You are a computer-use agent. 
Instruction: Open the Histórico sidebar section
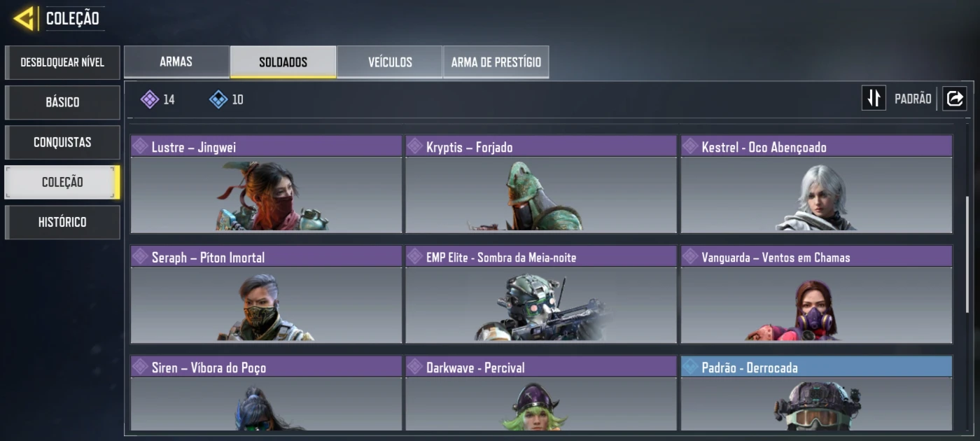62,222
